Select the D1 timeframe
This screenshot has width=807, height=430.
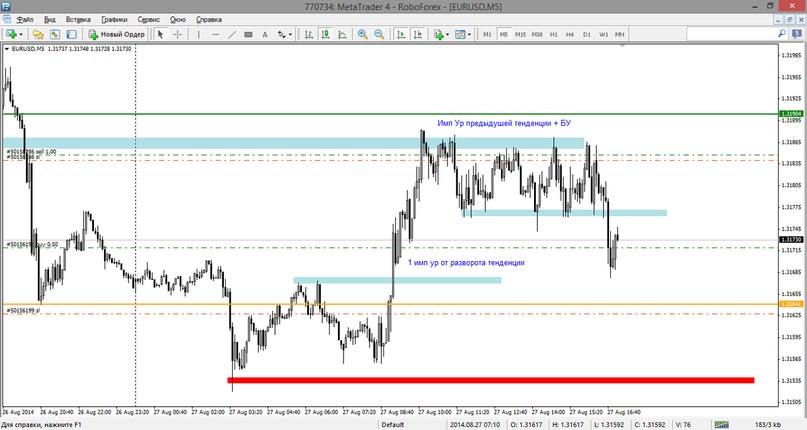tap(587, 34)
